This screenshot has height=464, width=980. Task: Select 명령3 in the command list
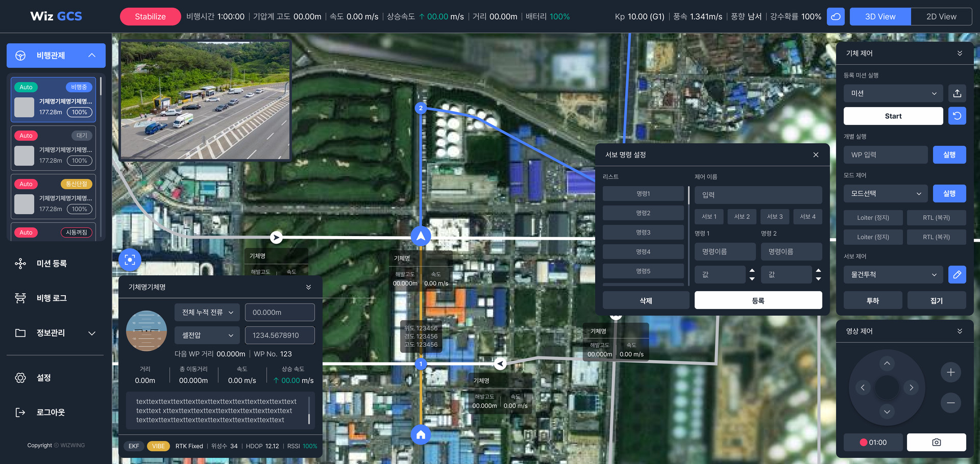coord(643,233)
